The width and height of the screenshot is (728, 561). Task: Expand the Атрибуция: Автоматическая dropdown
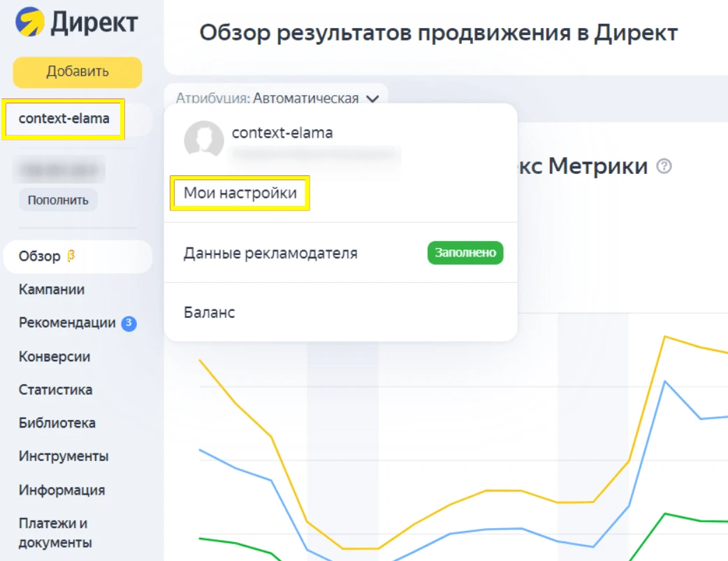[x=277, y=98]
